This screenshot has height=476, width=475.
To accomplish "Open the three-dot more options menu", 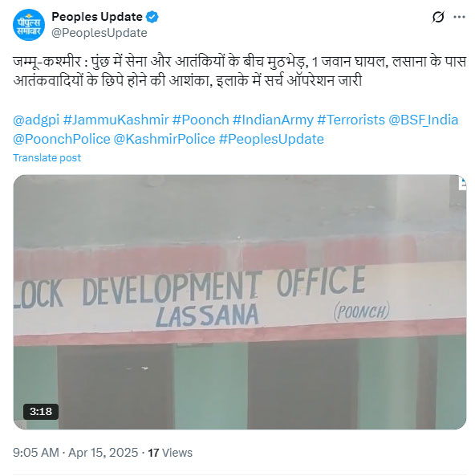I will pos(459,17).
